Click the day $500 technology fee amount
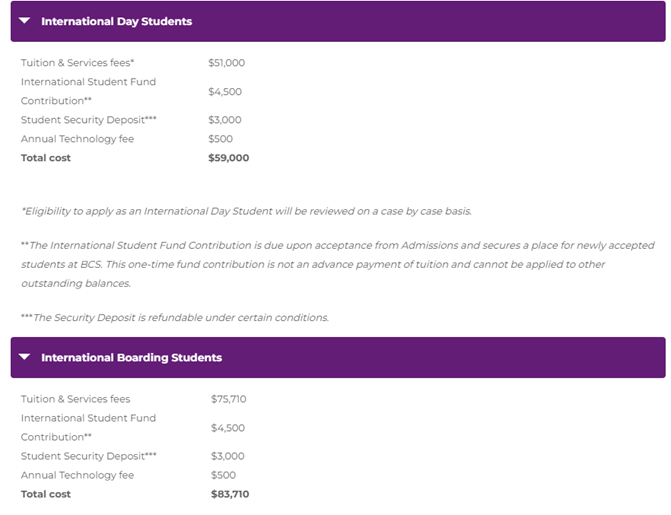This screenshot has width=671, height=515. pos(220,139)
